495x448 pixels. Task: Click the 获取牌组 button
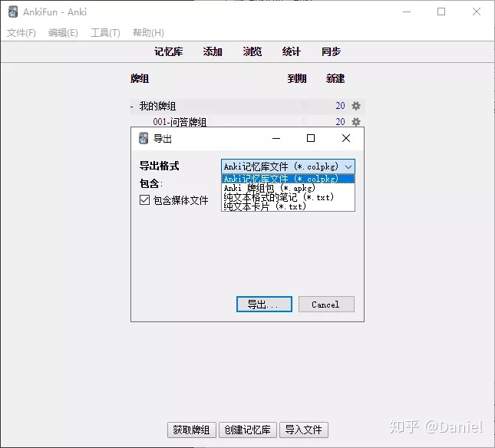tap(192, 430)
